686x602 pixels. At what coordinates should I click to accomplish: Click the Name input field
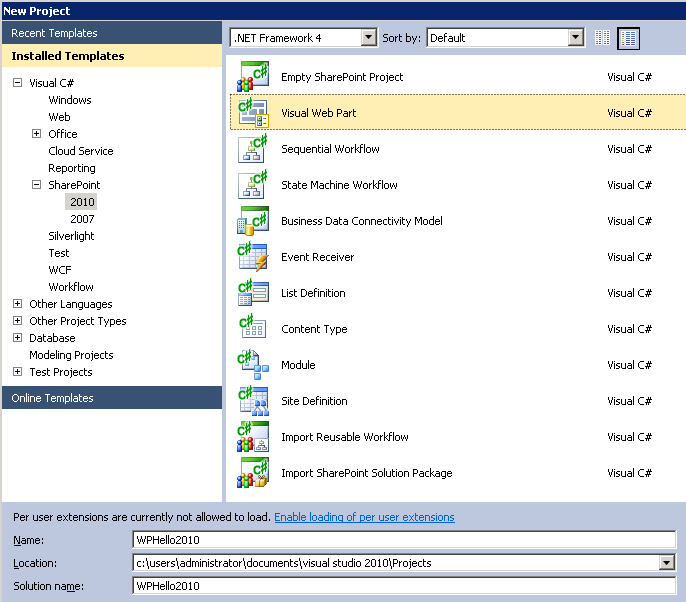[x=404, y=539]
